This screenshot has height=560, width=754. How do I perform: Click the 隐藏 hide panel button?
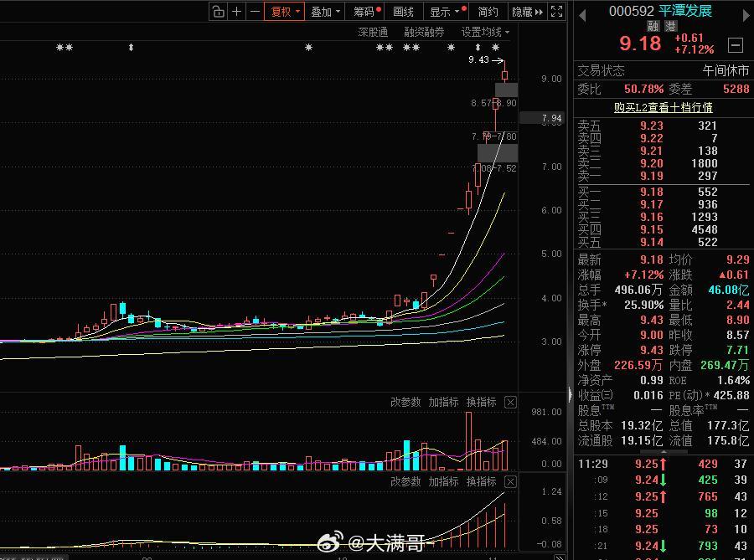pos(527,12)
